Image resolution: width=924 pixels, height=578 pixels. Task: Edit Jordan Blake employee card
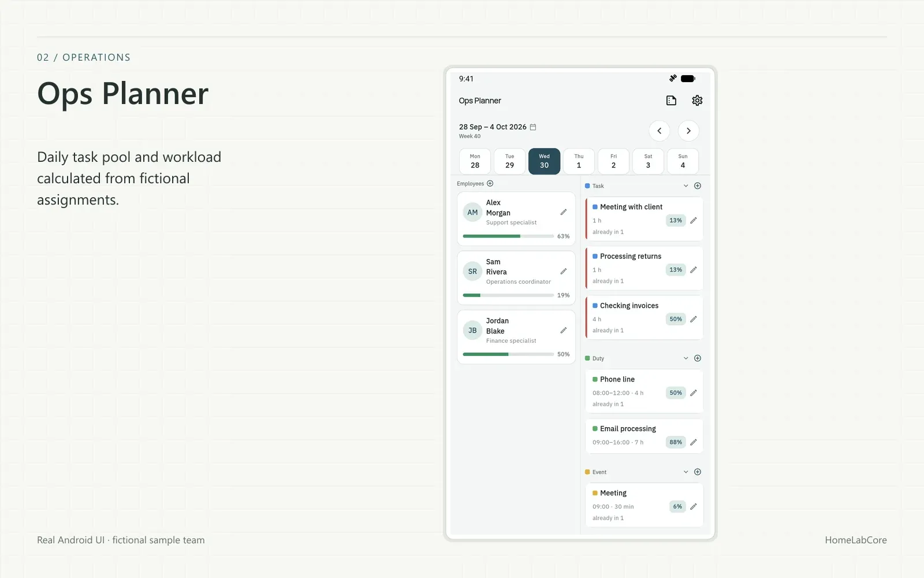(x=564, y=331)
